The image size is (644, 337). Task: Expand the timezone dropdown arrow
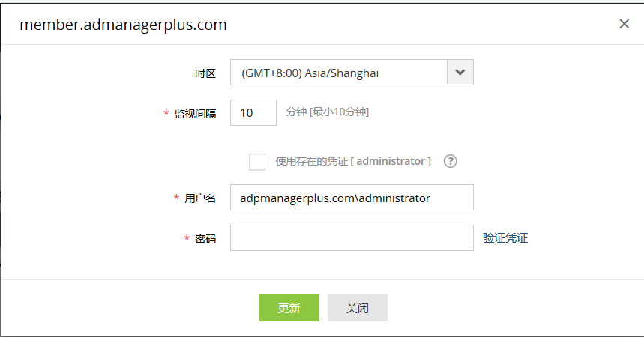tap(460, 73)
